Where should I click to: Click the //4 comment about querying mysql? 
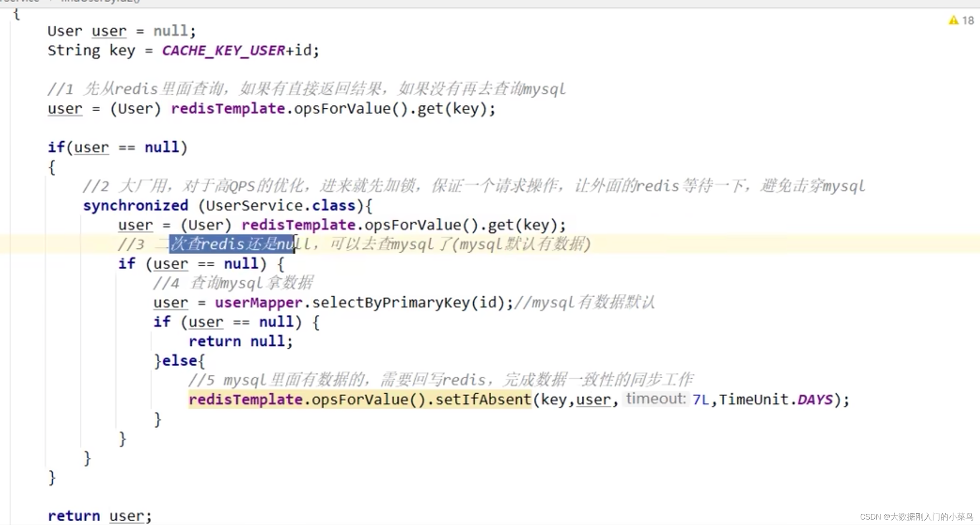[233, 283]
